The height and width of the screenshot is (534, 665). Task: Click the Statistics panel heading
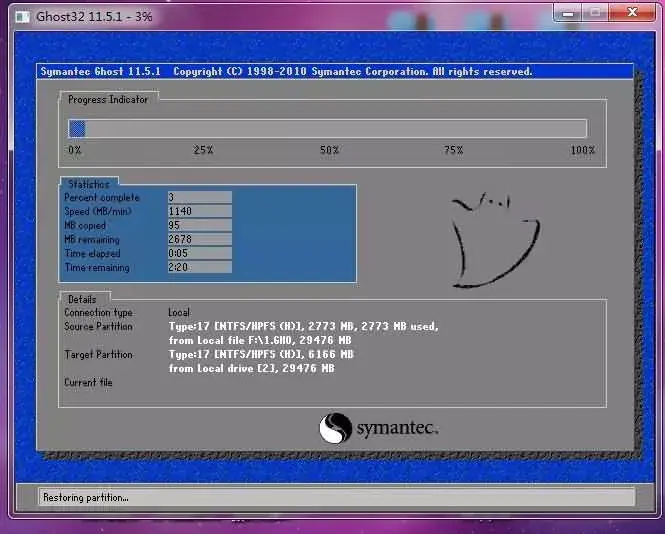coord(89,184)
